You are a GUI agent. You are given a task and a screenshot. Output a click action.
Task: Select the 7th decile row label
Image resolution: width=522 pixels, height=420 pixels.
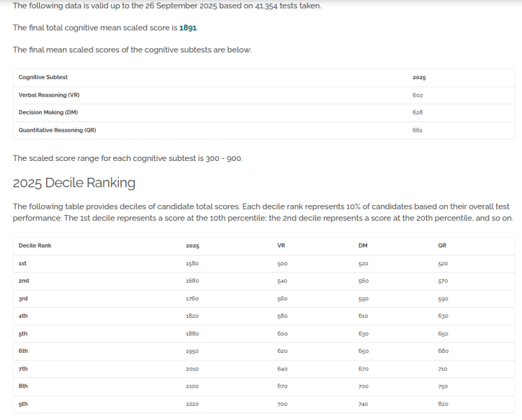pyautogui.click(x=23, y=369)
